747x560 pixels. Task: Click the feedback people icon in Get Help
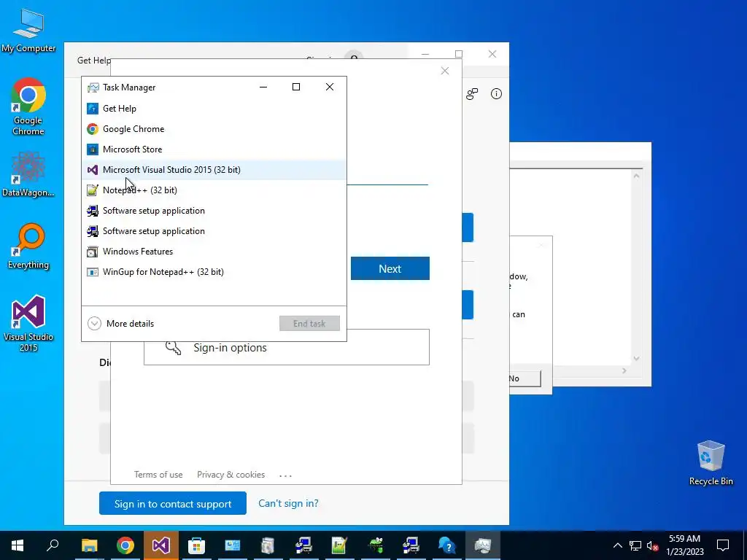coord(472,94)
